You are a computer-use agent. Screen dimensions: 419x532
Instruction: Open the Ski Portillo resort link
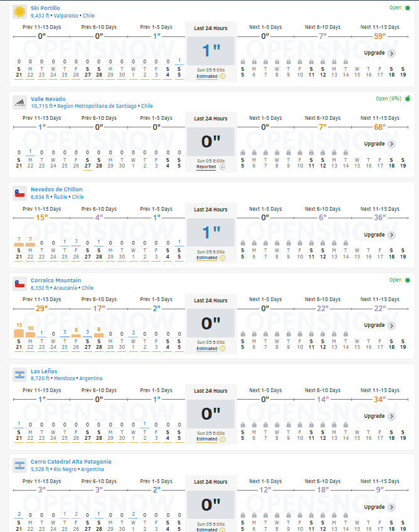click(x=45, y=8)
